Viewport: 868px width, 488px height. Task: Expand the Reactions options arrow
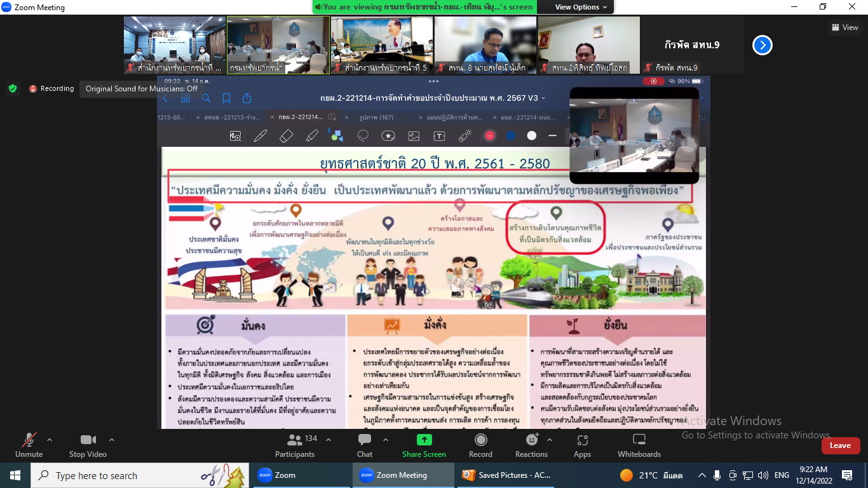[550, 439]
